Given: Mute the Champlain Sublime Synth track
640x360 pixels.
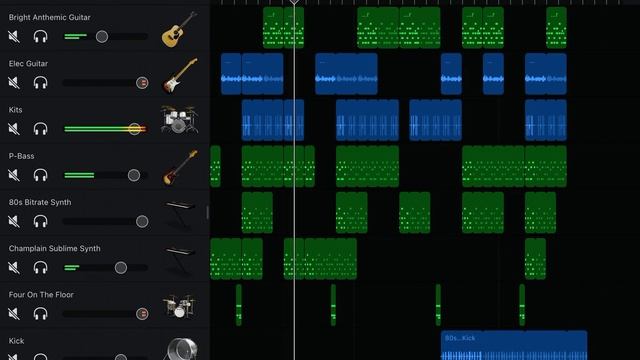Looking at the screenshot, I should click(x=14, y=267).
